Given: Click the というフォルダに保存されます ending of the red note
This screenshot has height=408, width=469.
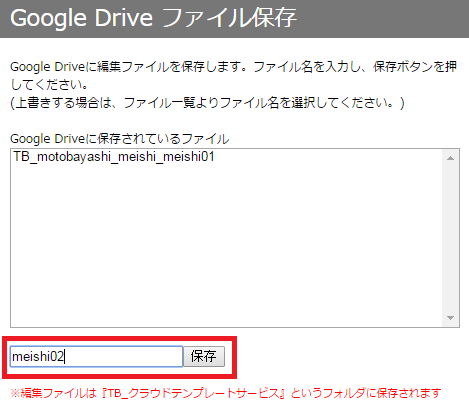Looking at the screenshot, I should pos(366,393).
